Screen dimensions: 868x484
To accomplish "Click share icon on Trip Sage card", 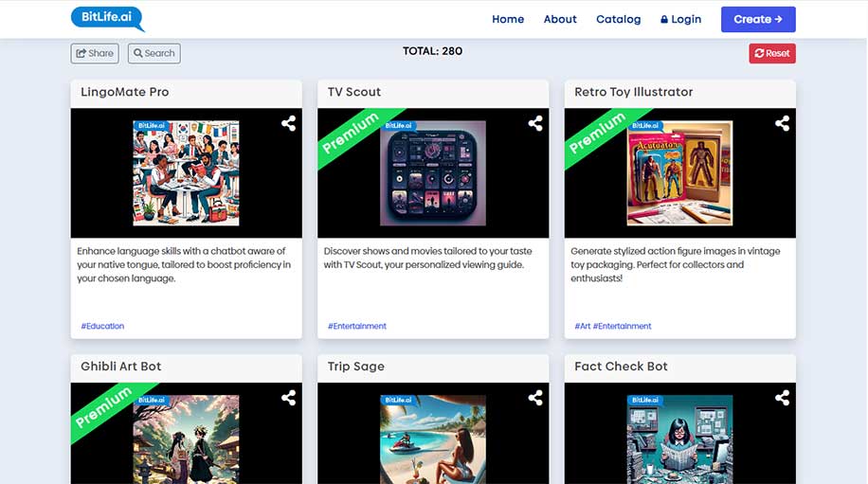I will [x=534, y=397].
